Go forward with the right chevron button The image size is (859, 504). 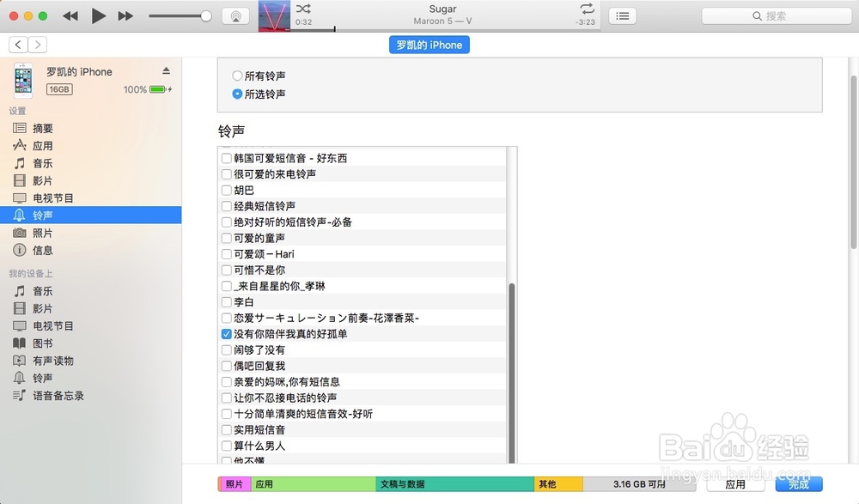pos(37,45)
